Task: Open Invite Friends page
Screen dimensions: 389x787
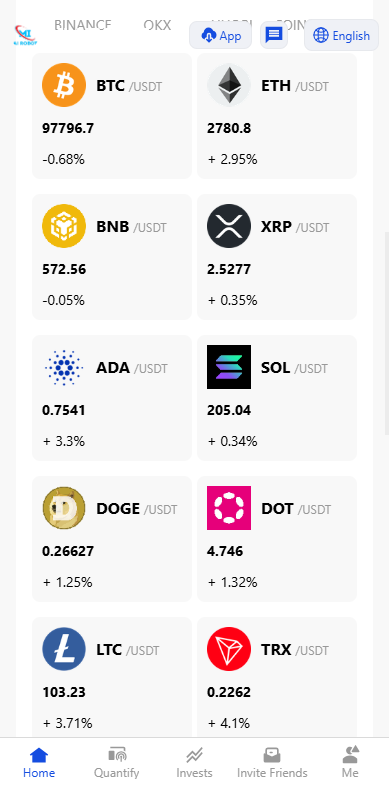Action: (x=272, y=762)
